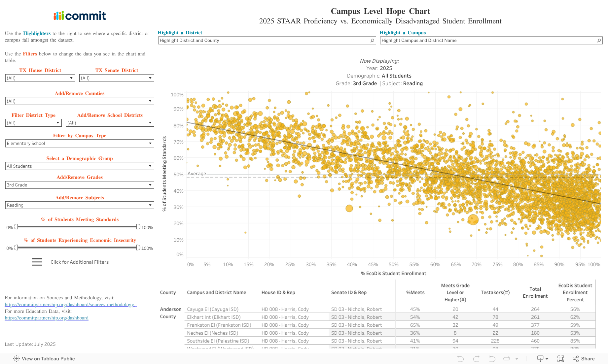Click the hamburger icon for Additional Filters

pyautogui.click(x=37, y=262)
